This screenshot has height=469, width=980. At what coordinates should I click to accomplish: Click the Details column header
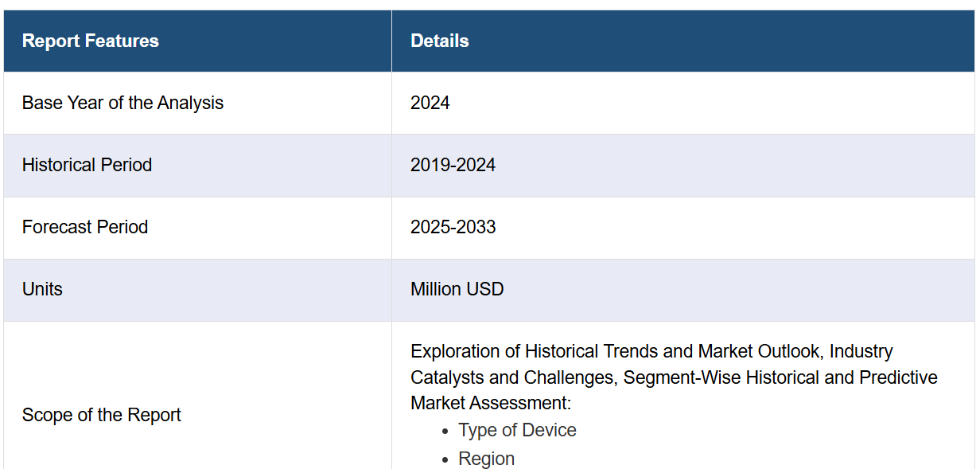439,41
